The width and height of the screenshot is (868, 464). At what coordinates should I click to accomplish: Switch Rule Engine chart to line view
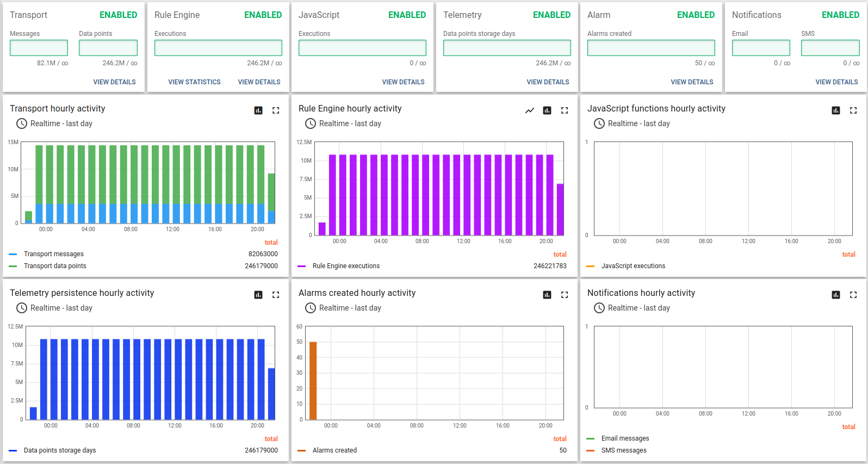click(529, 110)
